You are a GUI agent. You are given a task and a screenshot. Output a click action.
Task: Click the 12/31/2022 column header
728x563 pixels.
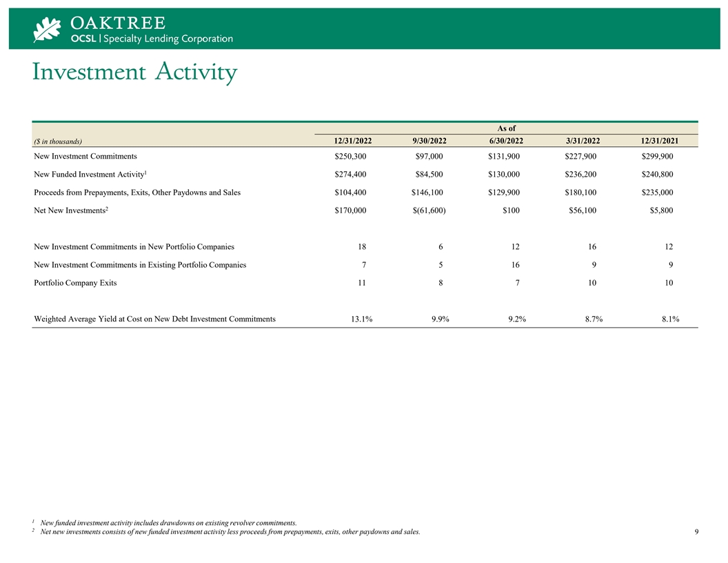click(x=348, y=141)
